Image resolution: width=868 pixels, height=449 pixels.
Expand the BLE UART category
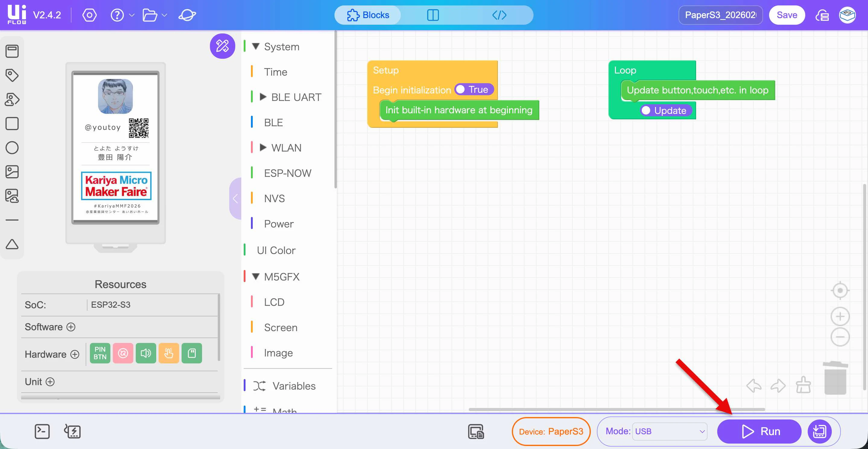tap(263, 97)
